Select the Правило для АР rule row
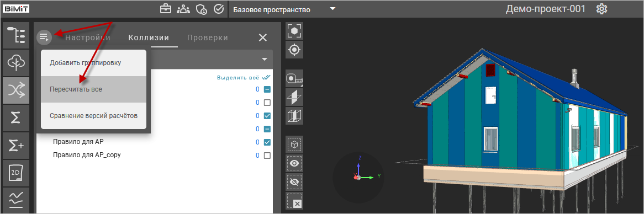Viewport: 644px width, 214px height. 155,142
